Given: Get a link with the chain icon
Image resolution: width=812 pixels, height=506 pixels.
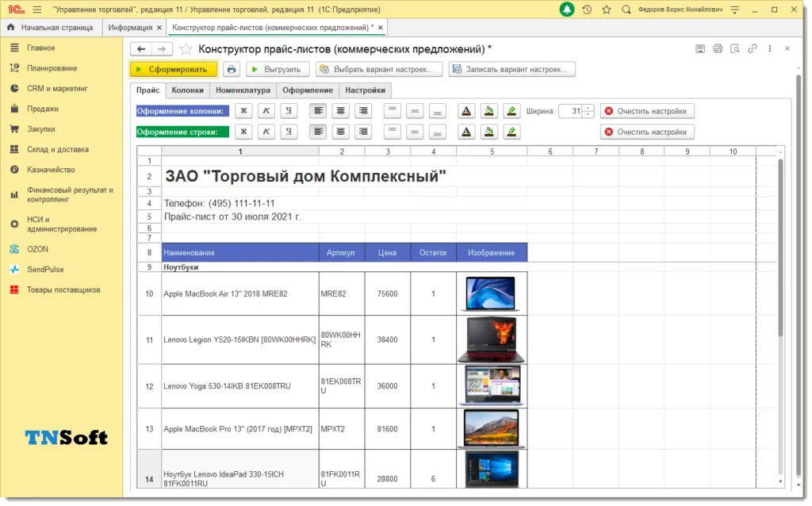Looking at the screenshot, I should [753, 48].
